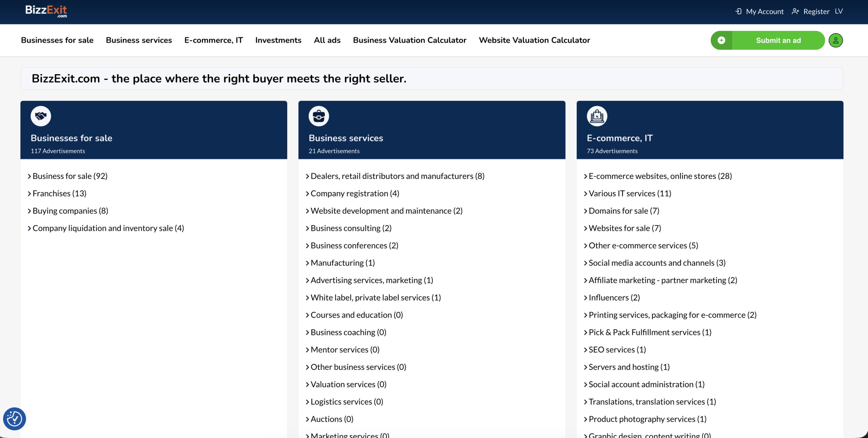
Task: Open the Franchises (13) category
Action: pos(59,194)
